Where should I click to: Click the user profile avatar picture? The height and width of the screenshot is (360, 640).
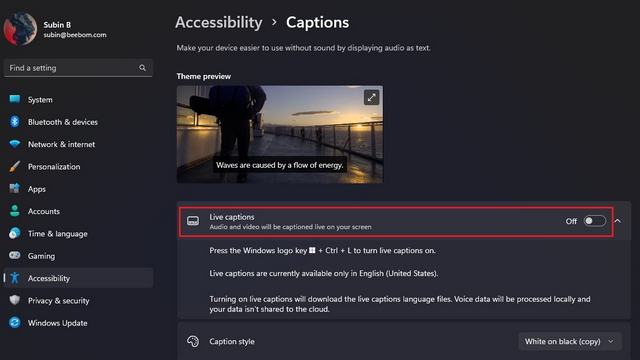click(20, 29)
